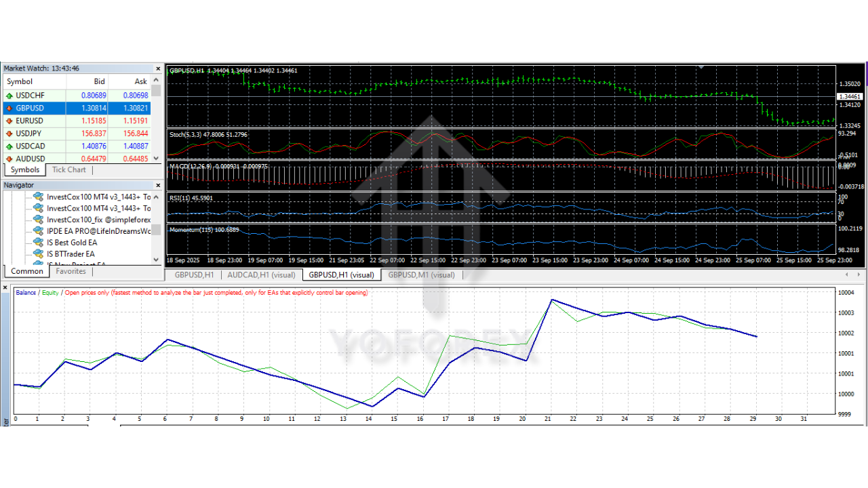Select the AUDCAD,H1 (visual) chart tab
868x488 pixels.
[262, 274]
